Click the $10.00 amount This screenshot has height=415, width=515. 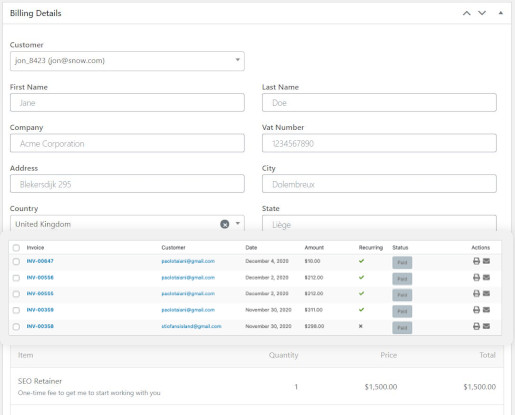[312, 261]
